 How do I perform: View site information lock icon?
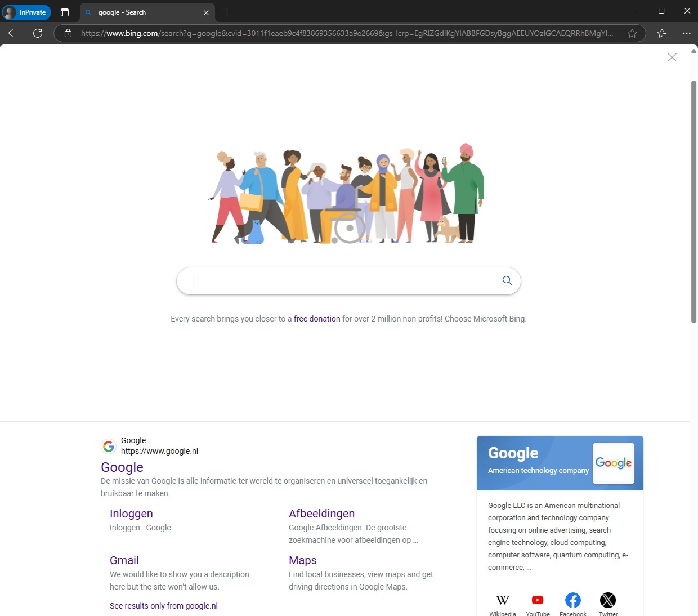click(x=68, y=33)
